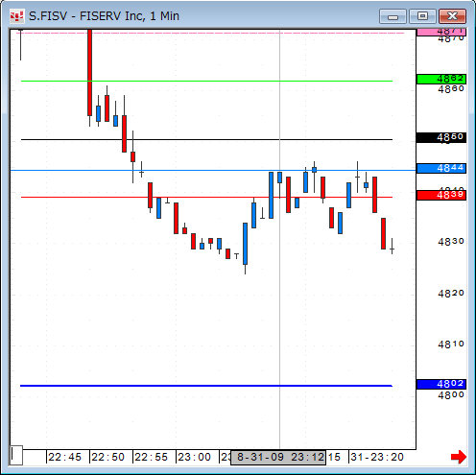Screen dimensions: 476x475
Task: Select the black 4850 price label
Action: (x=441, y=137)
